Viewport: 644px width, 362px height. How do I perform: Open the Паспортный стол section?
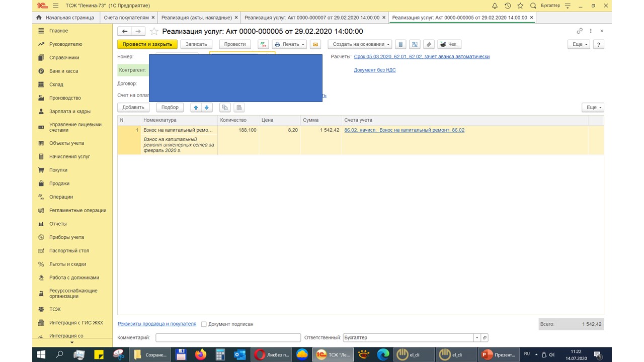click(69, 250)
